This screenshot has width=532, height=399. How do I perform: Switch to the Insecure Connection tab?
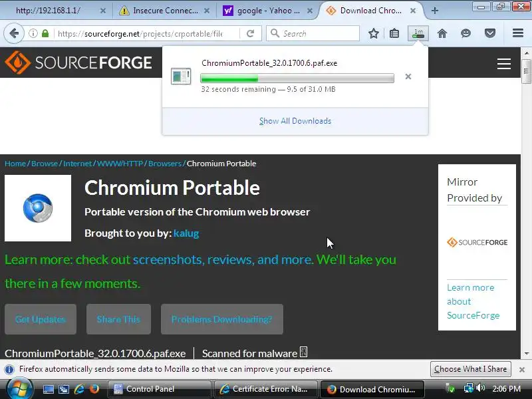(164, 11)
